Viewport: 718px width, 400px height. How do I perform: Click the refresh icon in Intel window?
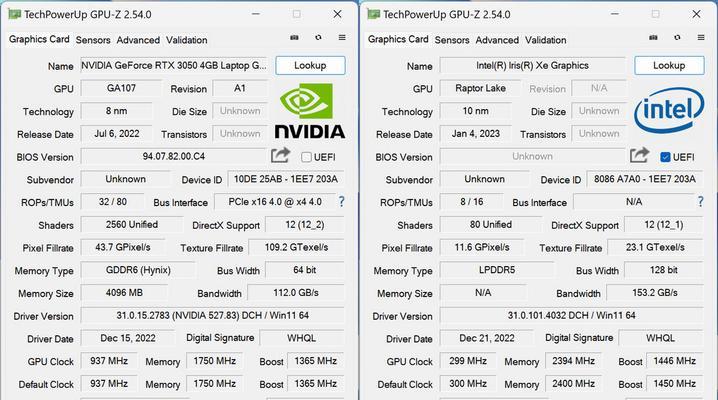[x=677, y=38]
